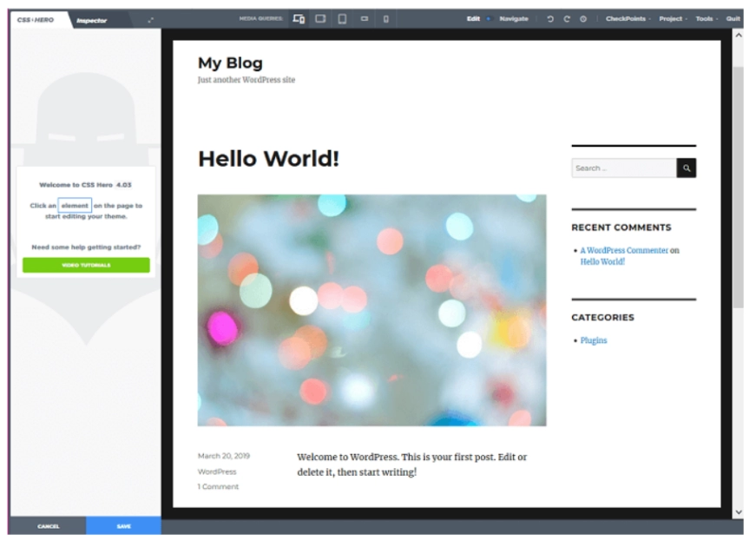Select the landscape phone media query

pos(365,19)
